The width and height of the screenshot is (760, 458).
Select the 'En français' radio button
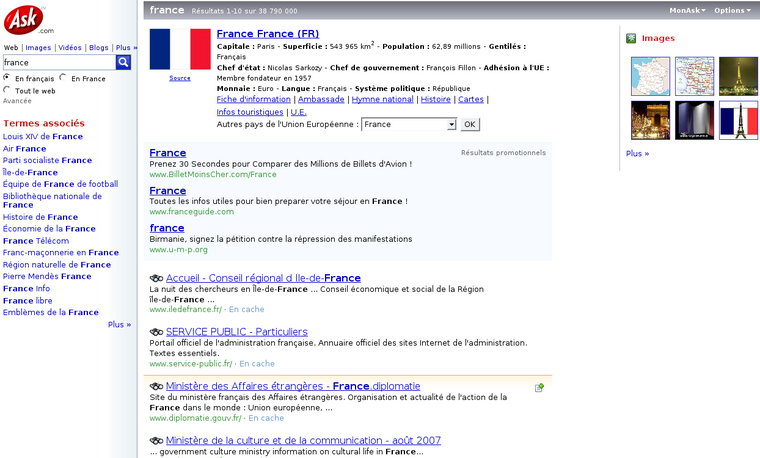pos(7,77)
